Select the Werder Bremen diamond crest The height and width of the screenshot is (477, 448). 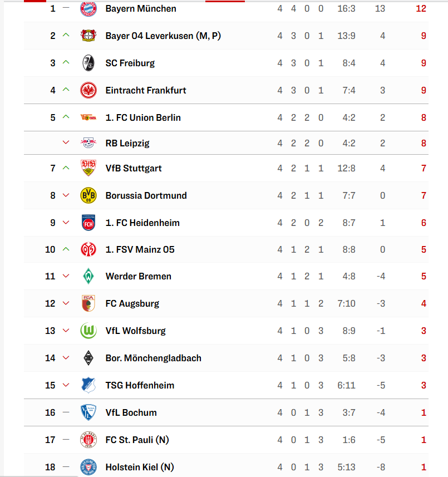(x=88, y=276)
